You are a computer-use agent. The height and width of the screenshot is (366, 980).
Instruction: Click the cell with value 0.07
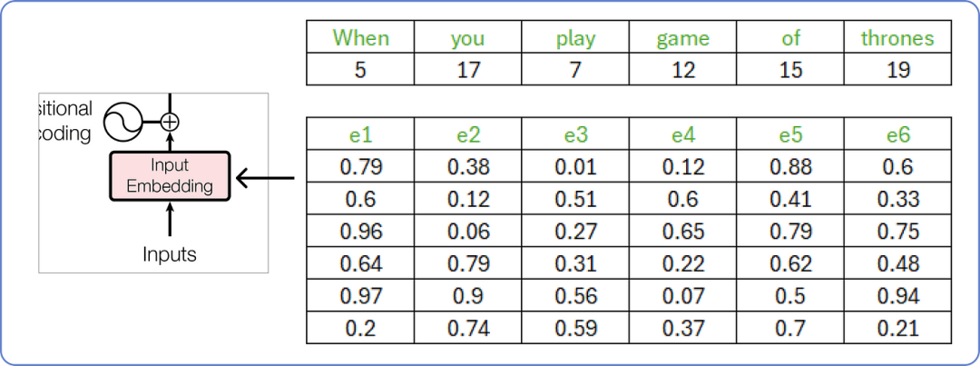(x=682, y=296)
